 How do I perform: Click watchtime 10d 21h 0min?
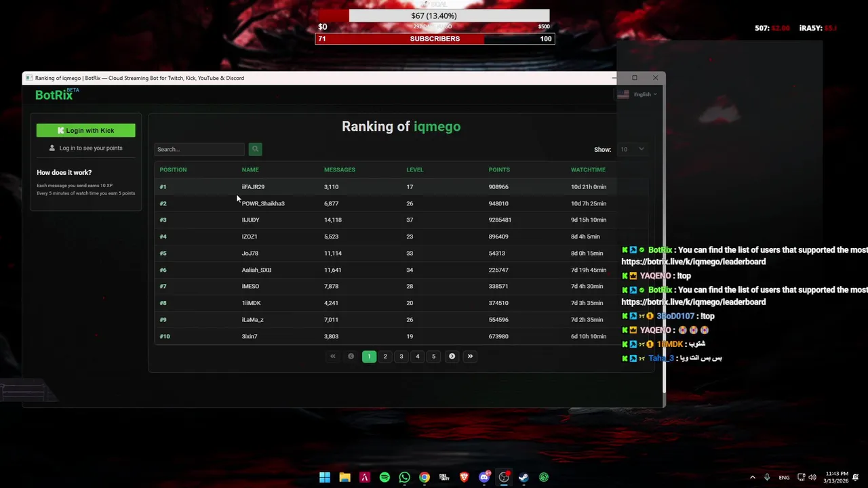pos(589,187)
